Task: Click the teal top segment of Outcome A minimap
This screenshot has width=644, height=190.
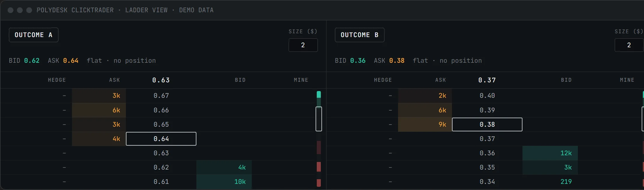Action: click(x=319, y=95)
